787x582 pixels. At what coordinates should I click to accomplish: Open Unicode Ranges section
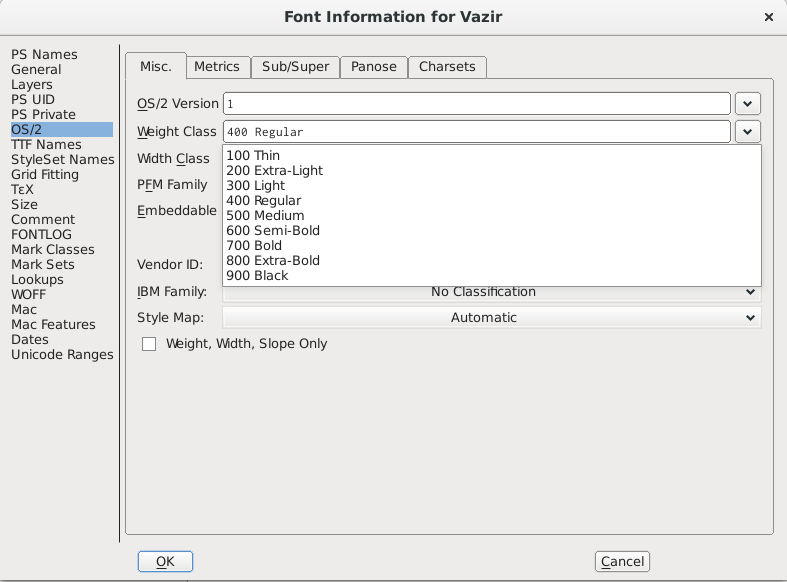(x=62, y=355)
